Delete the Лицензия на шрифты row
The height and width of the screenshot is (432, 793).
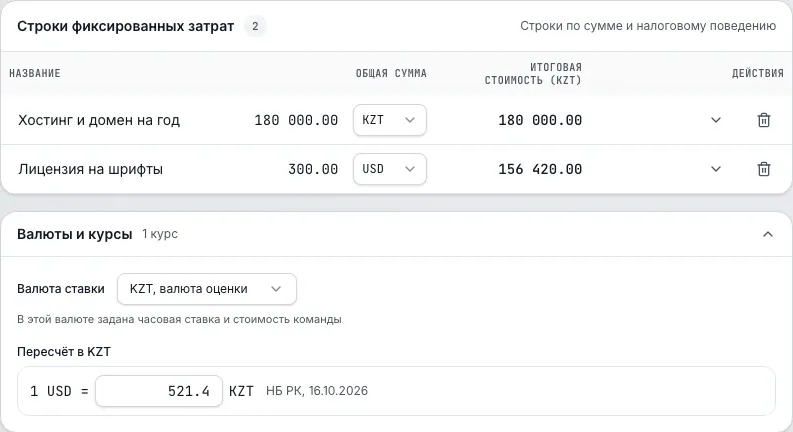[764, 169]
